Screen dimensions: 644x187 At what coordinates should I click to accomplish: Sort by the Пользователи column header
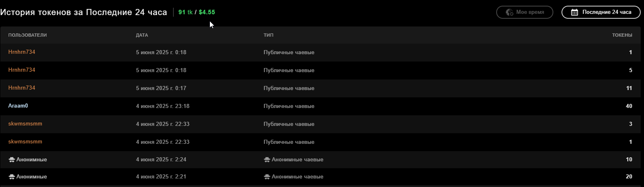tap(27, 35)
